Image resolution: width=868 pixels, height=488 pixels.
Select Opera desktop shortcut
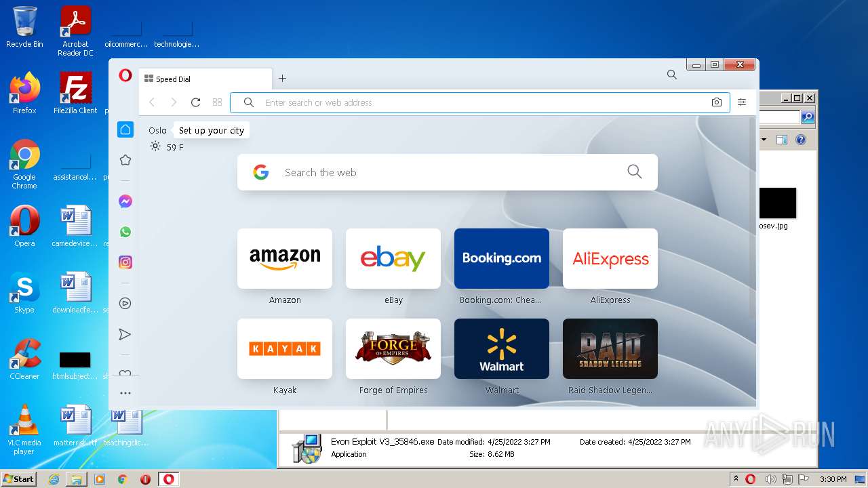pos(24,226)
